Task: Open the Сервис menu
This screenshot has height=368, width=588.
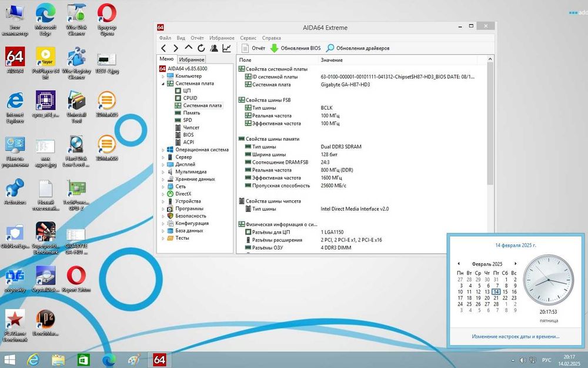Action: 248,38
